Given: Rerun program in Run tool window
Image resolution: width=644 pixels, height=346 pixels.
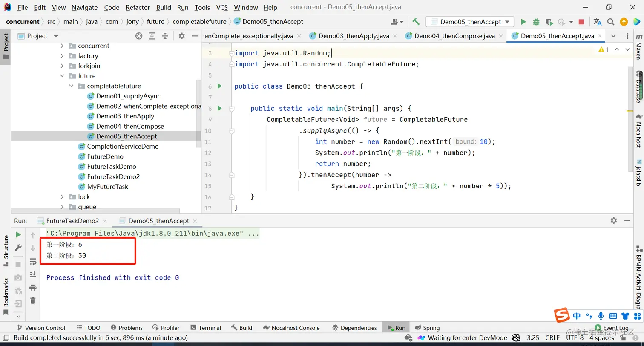Looking at the screenshot, I should (x=18, y=235).
